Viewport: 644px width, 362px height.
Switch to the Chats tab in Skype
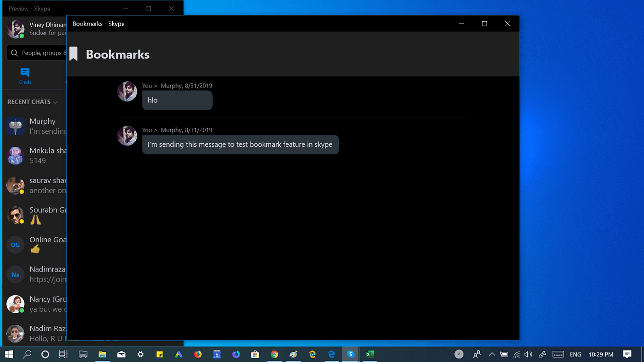(x=25, y=76)
